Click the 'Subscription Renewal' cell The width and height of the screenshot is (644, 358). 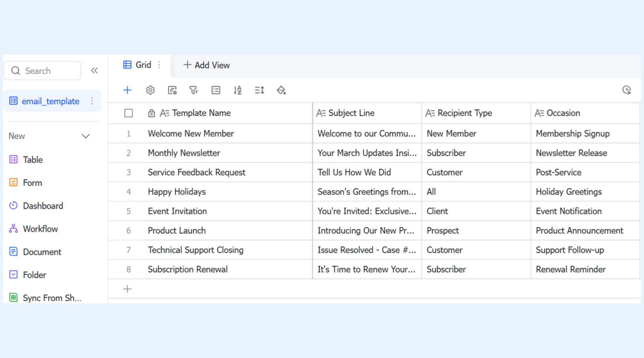pos(228,269)
